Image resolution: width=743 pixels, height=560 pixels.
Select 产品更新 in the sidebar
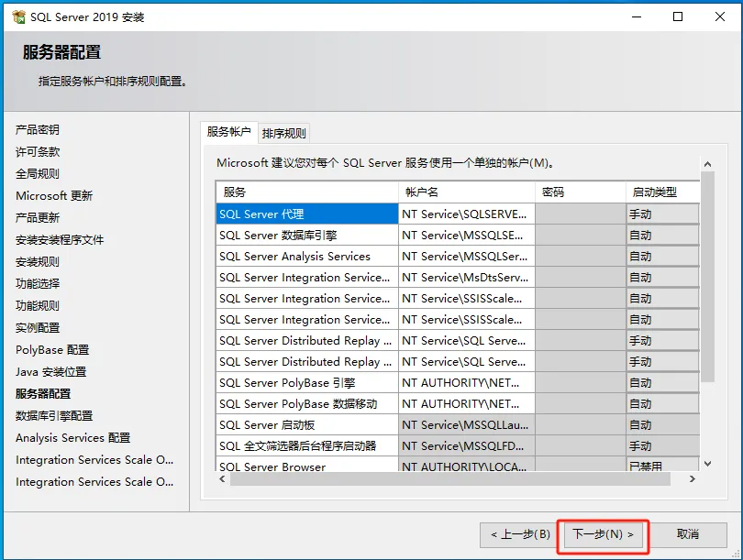[x=38, y=218]
